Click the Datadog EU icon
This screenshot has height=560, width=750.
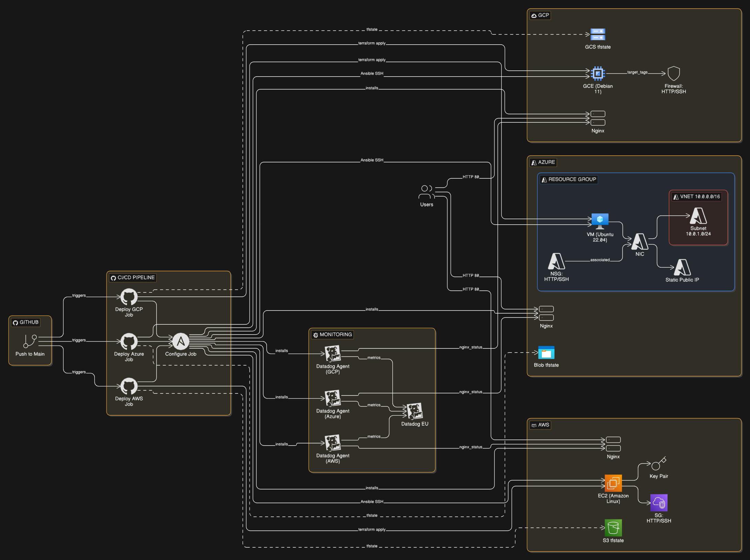tap(415, 411)
